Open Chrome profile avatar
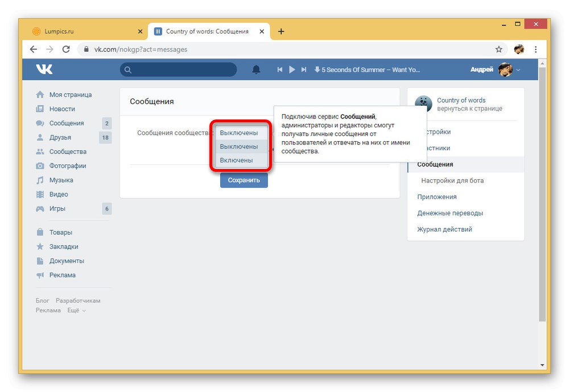 click(519, 49)
